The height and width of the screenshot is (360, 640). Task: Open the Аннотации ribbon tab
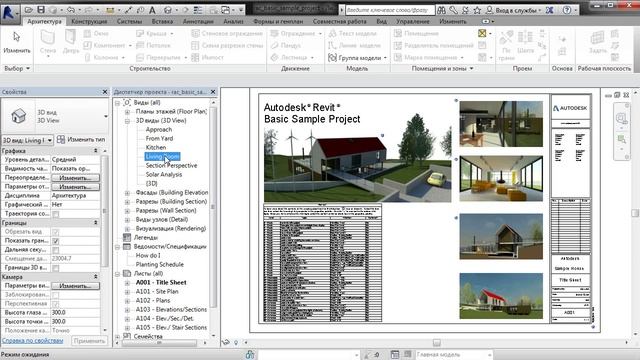click(x=198, y=21)
